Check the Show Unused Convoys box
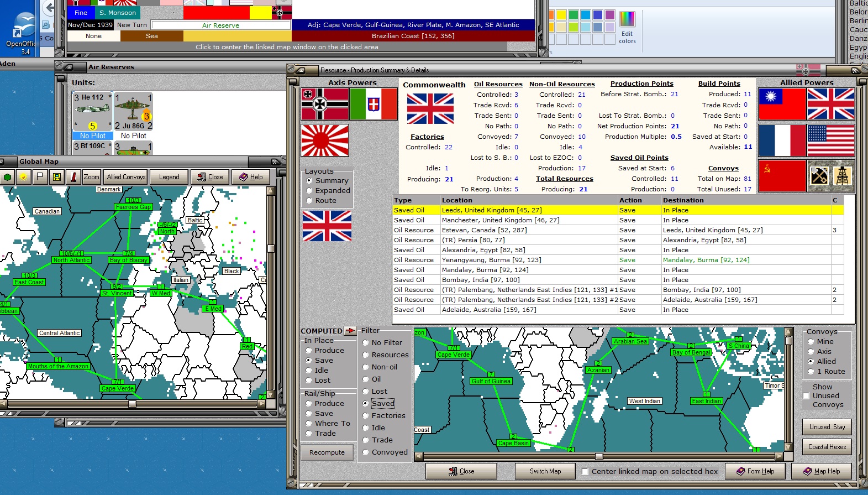The image size is (868, 495). [807, 396]
